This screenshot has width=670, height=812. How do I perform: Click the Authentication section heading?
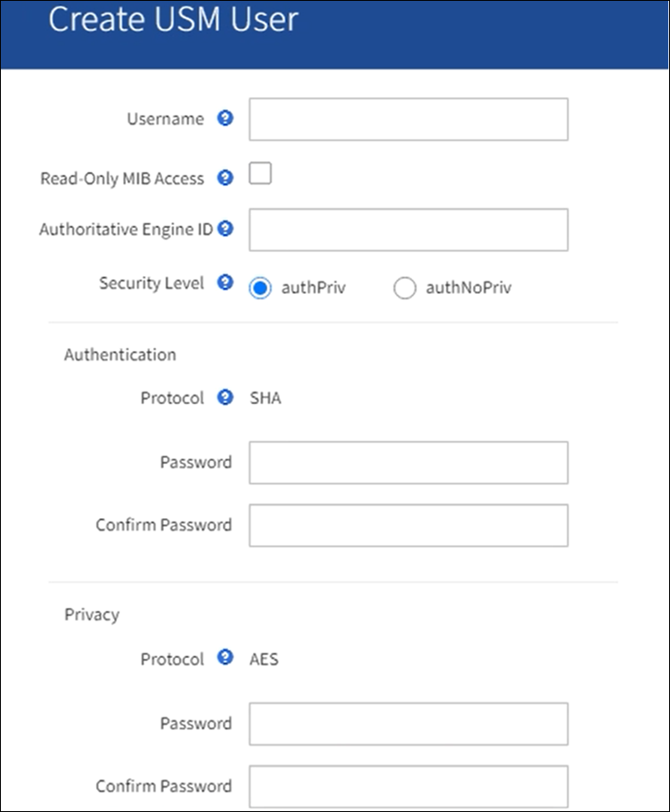tap(120, 354)
